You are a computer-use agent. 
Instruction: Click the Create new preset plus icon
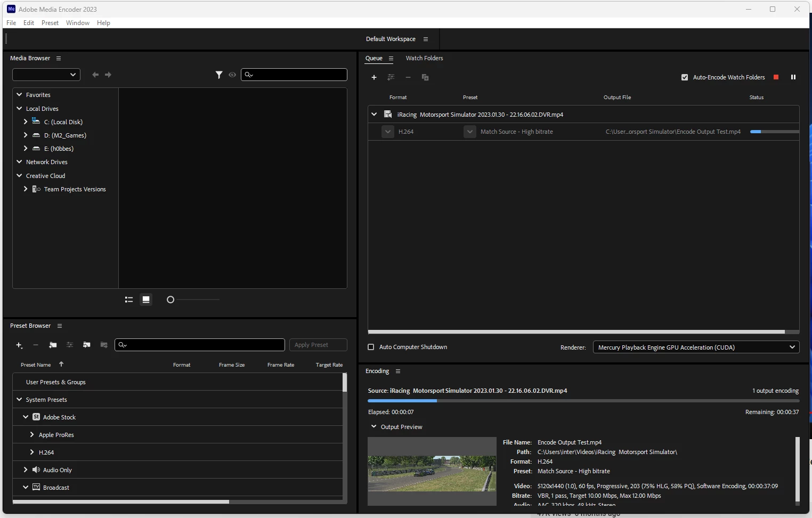[19, 345]
